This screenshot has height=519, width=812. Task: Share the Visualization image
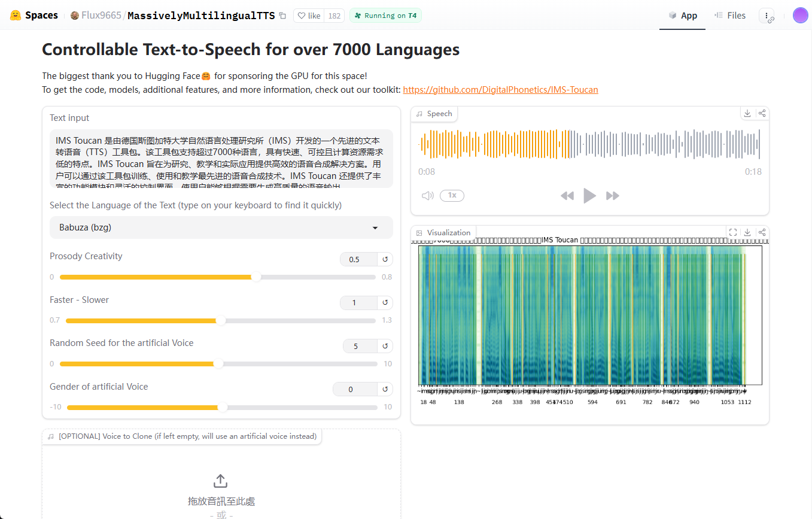coord(762,232)
